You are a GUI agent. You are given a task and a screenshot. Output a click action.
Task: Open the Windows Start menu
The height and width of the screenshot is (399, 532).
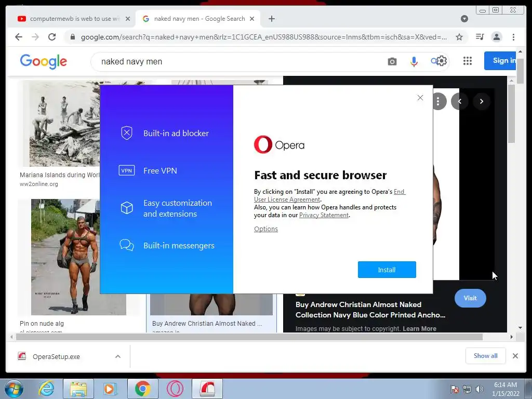pos(14,389)
